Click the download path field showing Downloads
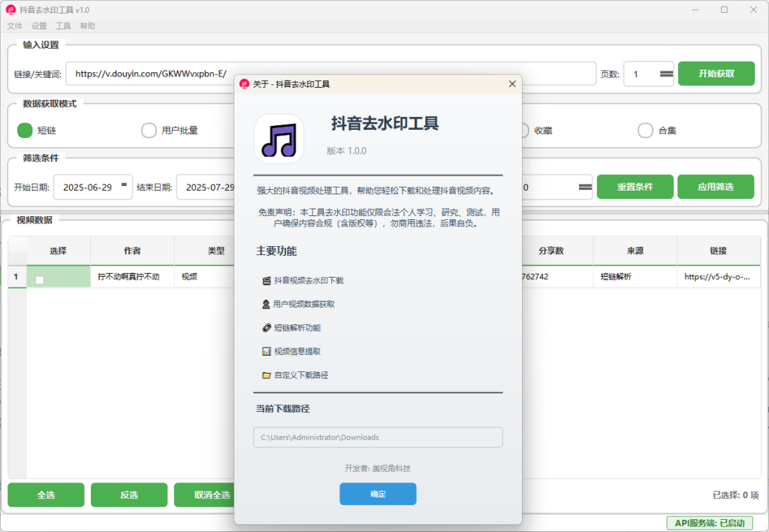Image resolution: width=769 pixels, height=532 pixels. (x=378, y=437)
